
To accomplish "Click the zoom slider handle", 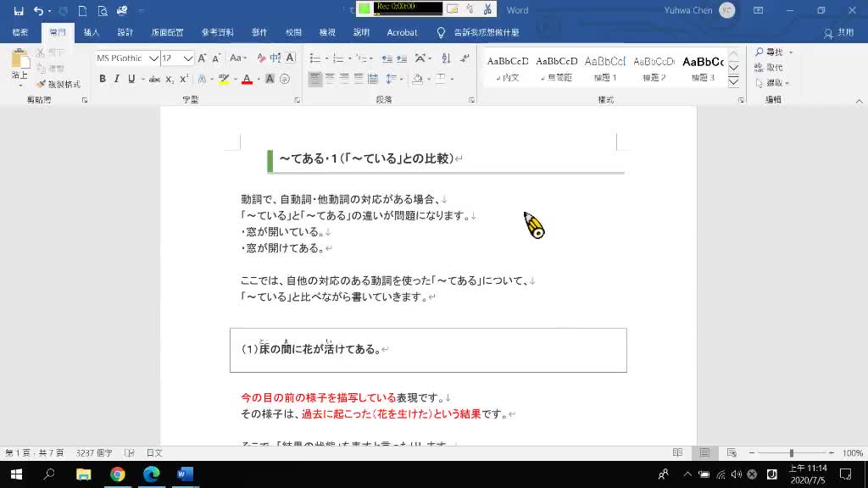I will [791, 453].
